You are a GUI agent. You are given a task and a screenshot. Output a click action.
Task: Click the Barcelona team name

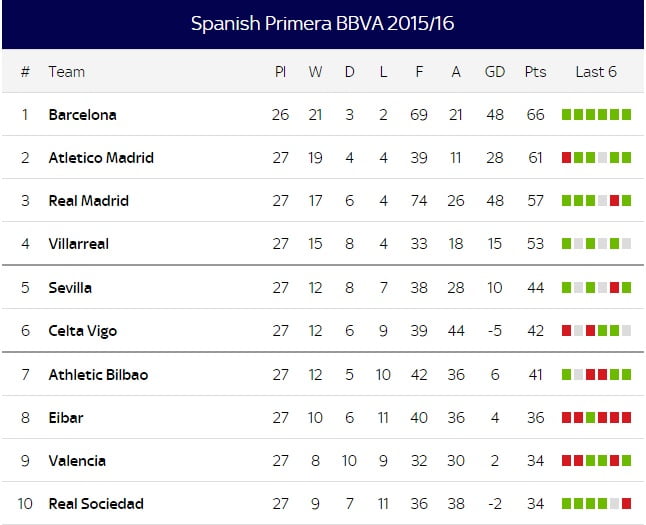(82, 115)
